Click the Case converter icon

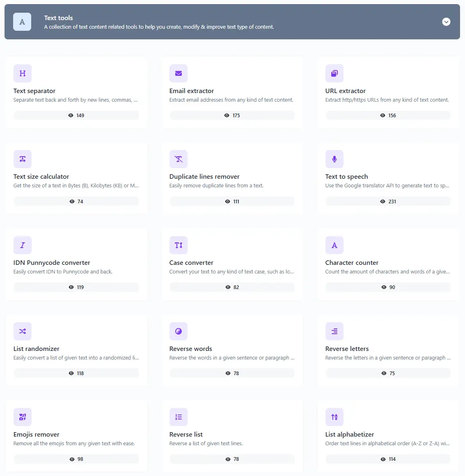pyautogui.click(x=178, y=245)
